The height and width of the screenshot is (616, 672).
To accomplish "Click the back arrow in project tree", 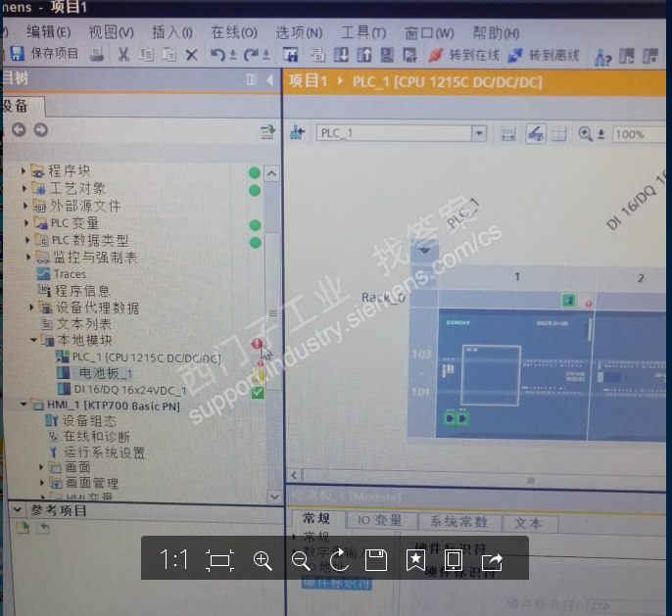I will pos(19,129).
